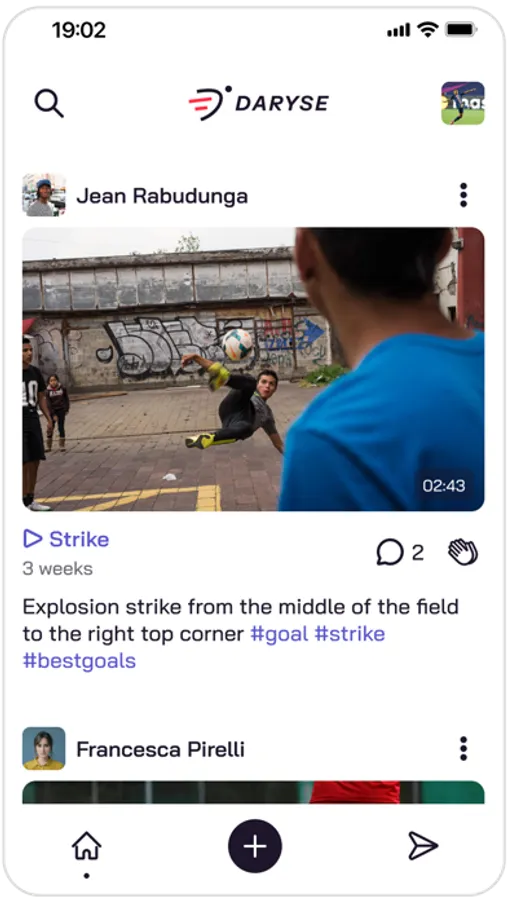Open search with the magnifier icon

pyautogui.click(x=49, y=103)
